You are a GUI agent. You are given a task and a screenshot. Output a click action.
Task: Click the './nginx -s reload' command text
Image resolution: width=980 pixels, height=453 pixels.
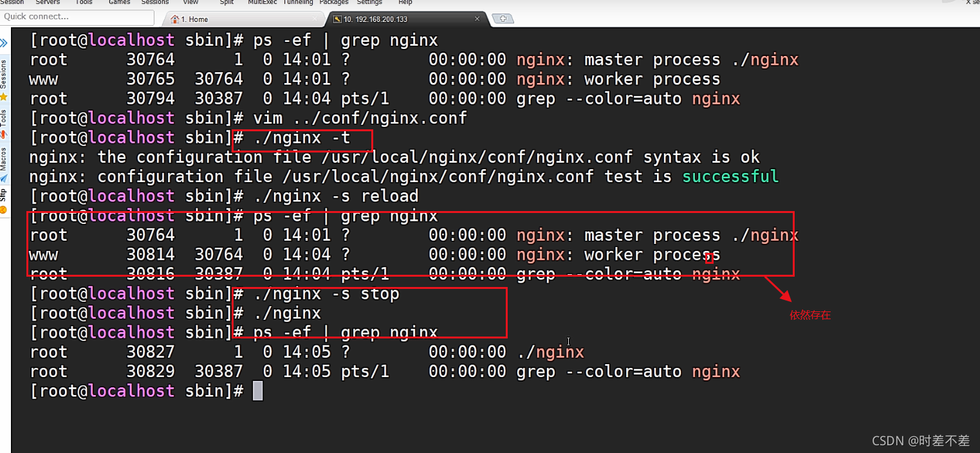[x=336, y=196]
